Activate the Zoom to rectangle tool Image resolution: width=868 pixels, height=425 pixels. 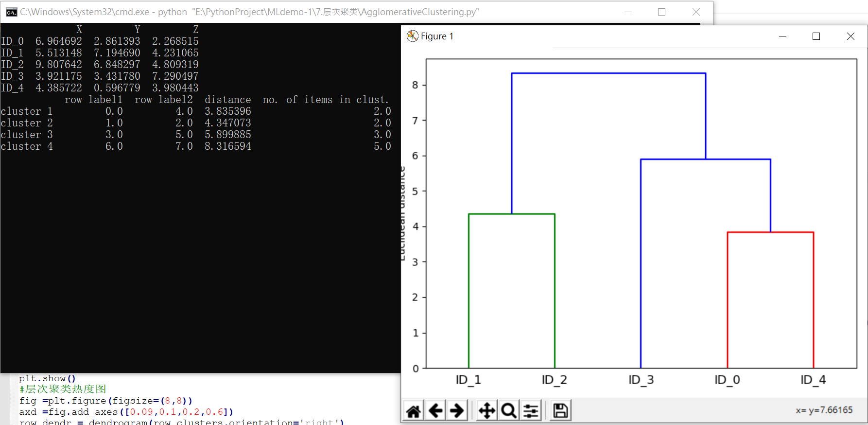[509, 411]
